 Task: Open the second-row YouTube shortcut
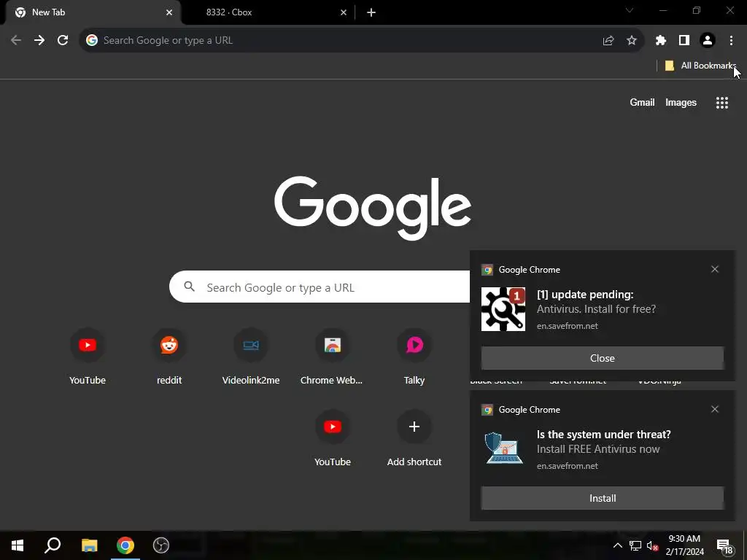click(333, 438)
